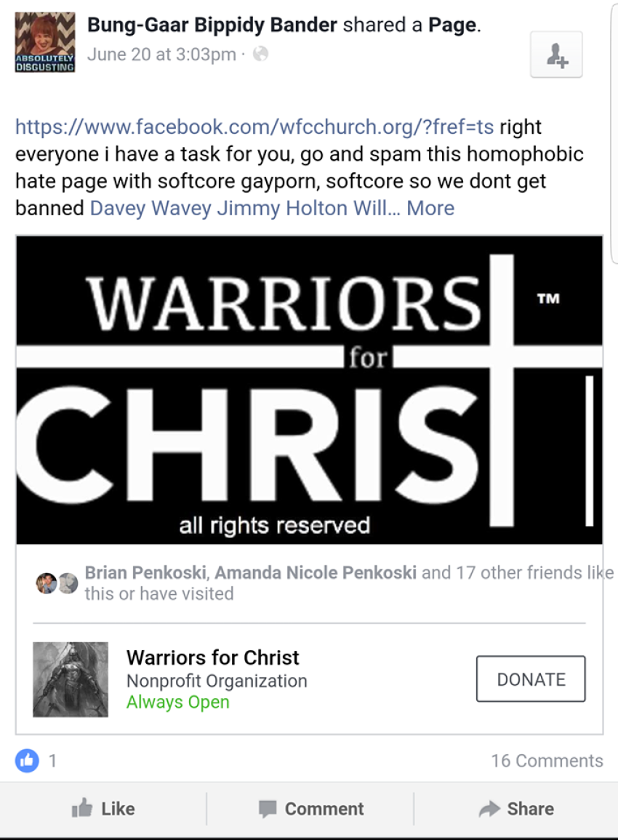Open the Warriors for Christ page title
618x840 pixels.
click(212, 657)
